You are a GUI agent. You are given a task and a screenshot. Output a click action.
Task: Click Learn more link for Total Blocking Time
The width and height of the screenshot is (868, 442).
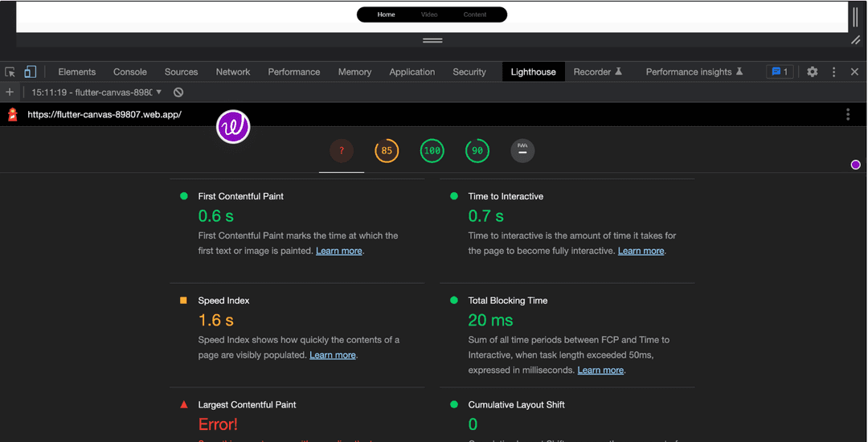click(x=600, y=370)
